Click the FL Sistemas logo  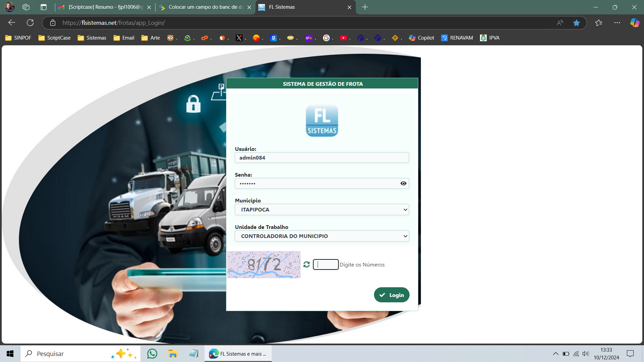tap(322, 120)
